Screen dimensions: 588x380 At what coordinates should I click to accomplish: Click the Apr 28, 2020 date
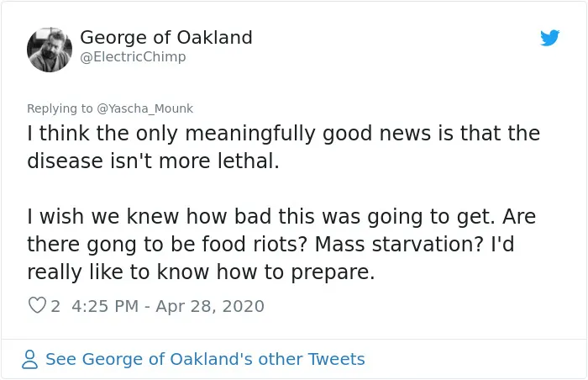tap(210, 306)
